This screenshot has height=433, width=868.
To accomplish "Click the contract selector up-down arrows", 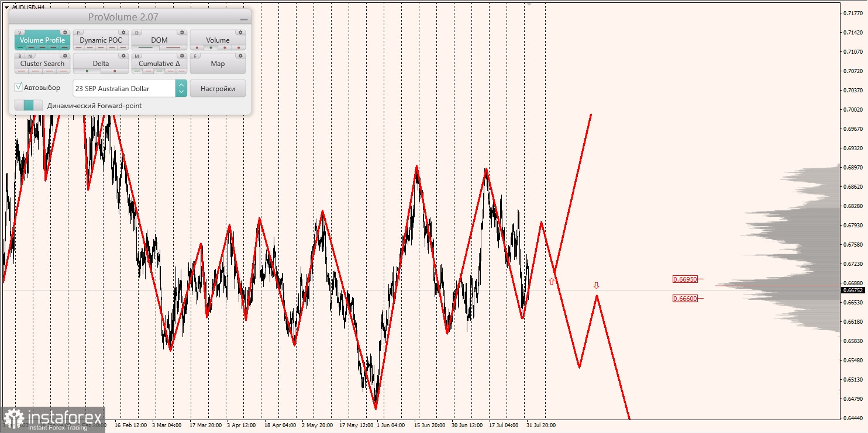I will point(181,88).
